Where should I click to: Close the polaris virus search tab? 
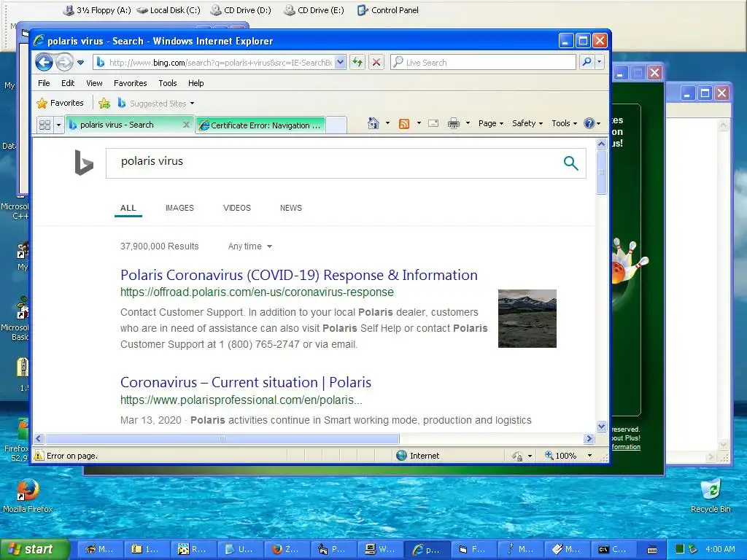click(x=186, y=125)
